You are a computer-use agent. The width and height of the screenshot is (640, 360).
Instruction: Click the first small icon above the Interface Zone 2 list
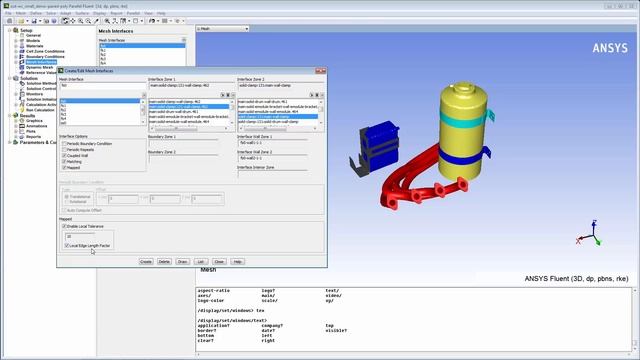312,95
